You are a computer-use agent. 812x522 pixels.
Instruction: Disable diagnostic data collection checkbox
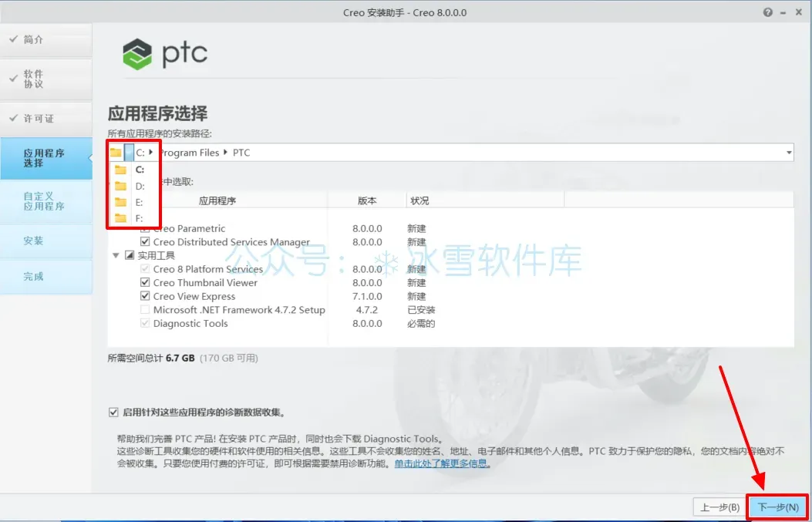pos(113,413)
